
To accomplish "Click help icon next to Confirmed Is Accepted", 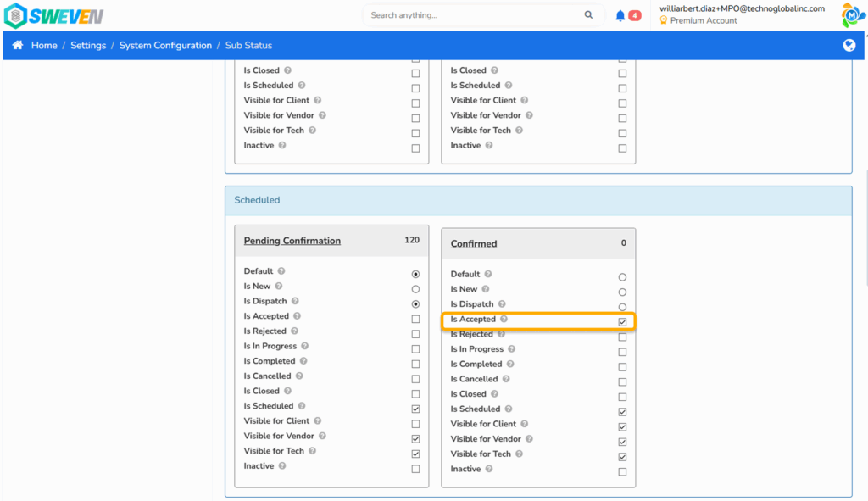I will click(504, 319).
